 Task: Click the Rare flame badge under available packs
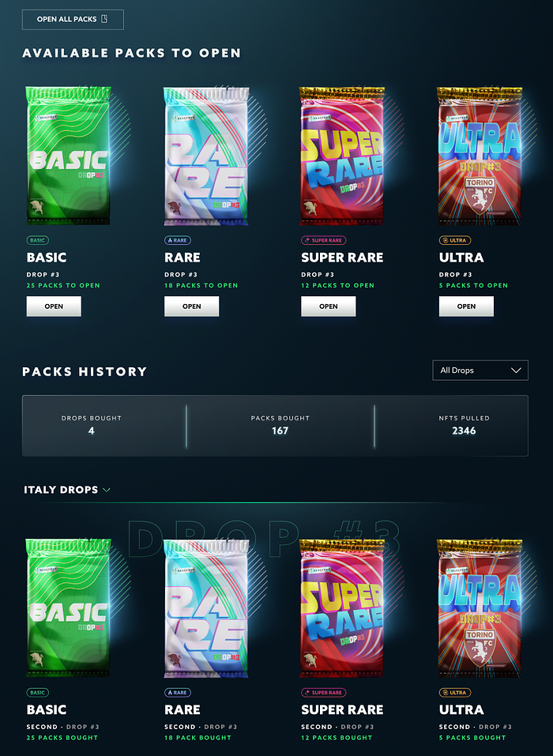178,240
